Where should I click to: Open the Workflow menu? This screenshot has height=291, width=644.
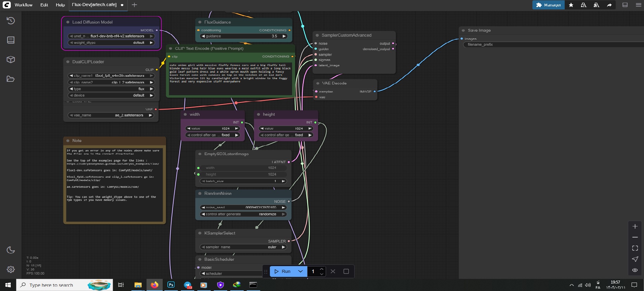pos(24,5)
